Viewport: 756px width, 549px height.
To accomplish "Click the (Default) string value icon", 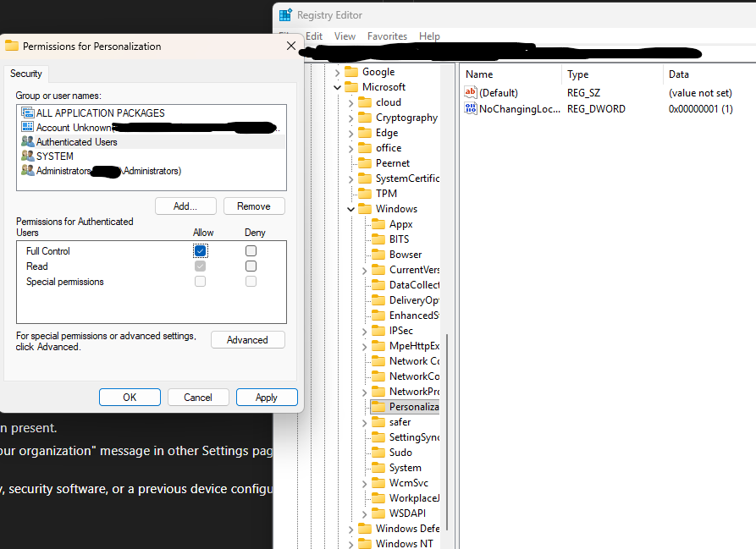I will [471, 92].
